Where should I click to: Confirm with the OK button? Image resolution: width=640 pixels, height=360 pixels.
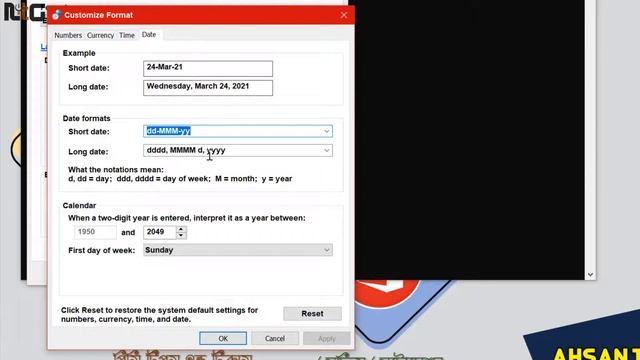tap(223, 338)
